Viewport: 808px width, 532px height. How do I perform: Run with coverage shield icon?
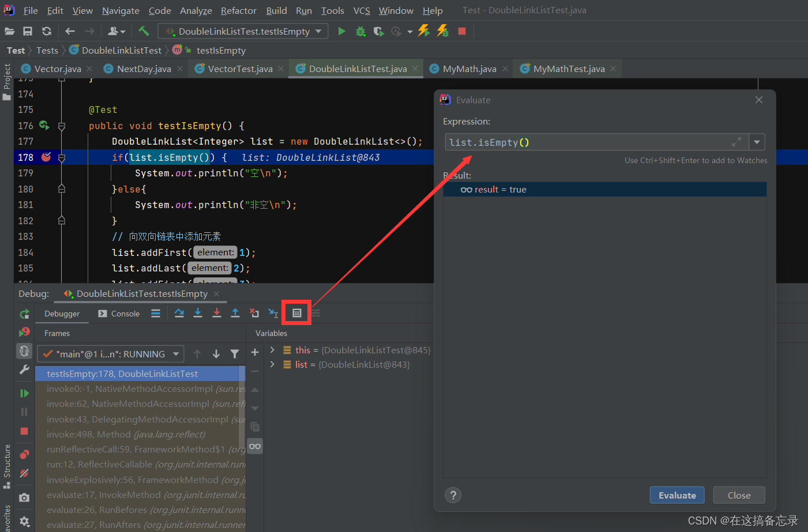378,31
